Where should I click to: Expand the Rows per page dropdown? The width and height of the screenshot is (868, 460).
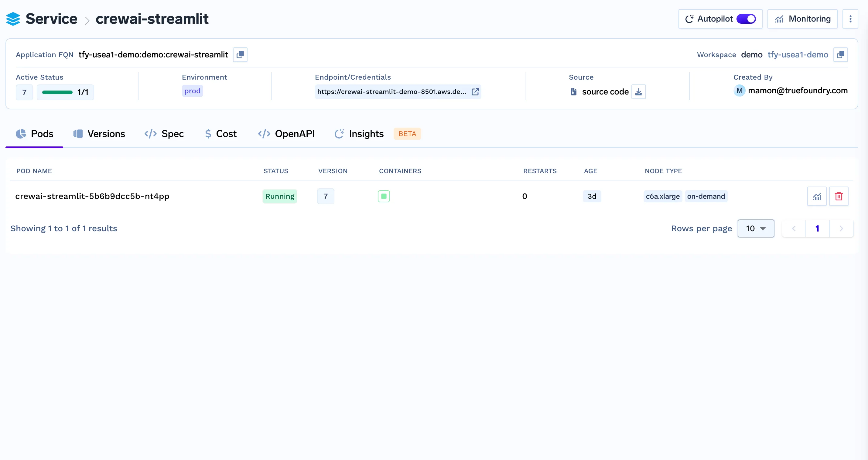pyautogui.click(x=756, y=228)
